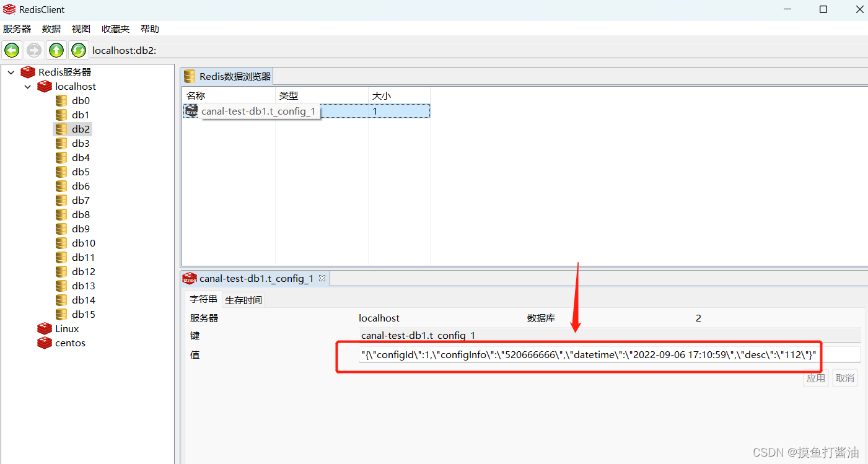Switch to the 字符串 sub-tab
The height and width of the screenshot is (464, 868).
click(x=204, y=299)
